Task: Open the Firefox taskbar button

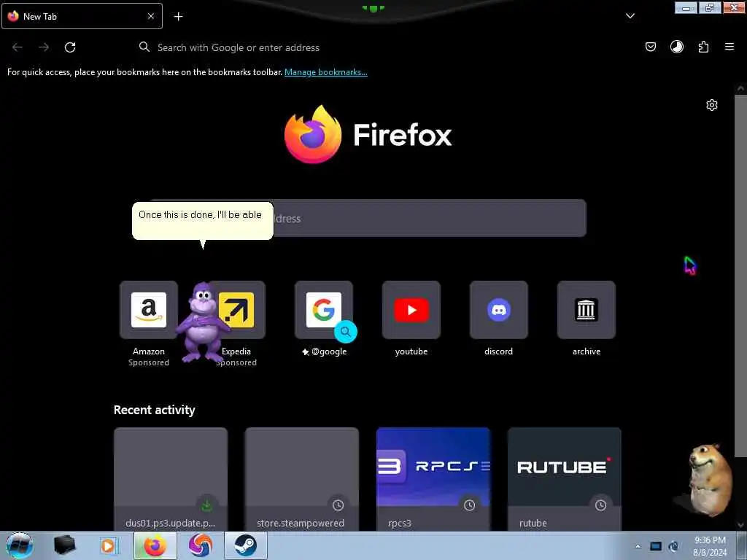Action: (x=155, y=545)
